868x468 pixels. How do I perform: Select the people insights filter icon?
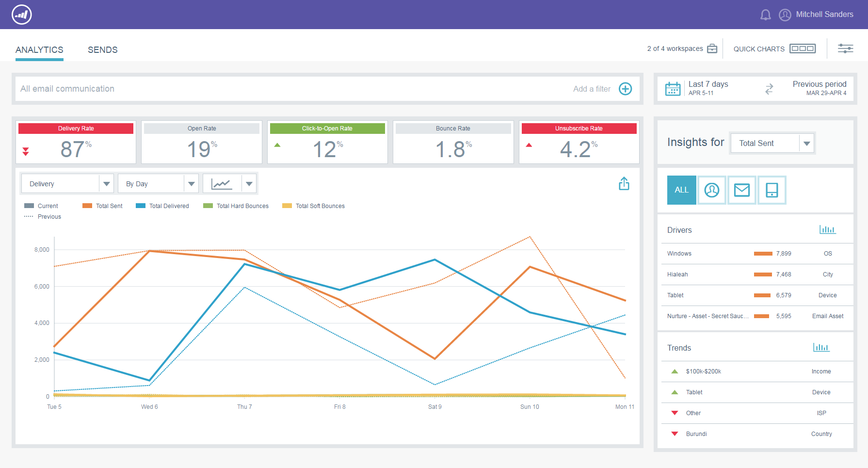(x=711, y=190)
